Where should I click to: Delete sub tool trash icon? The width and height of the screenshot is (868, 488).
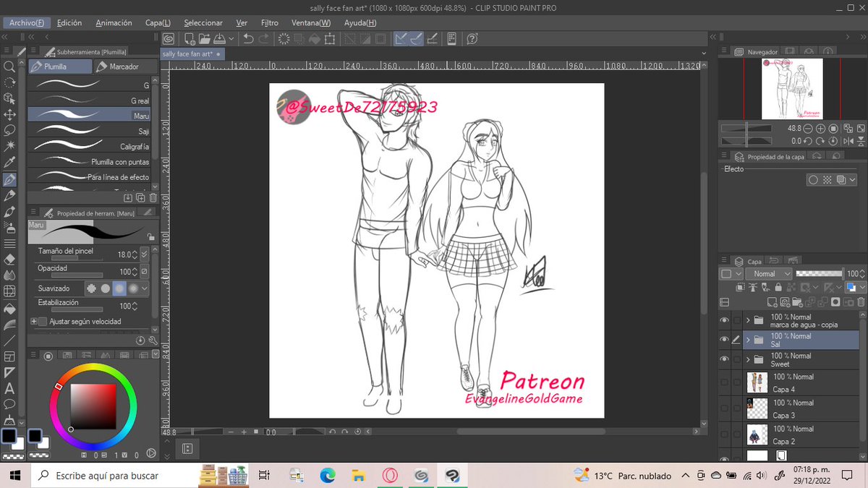(153, 197)
